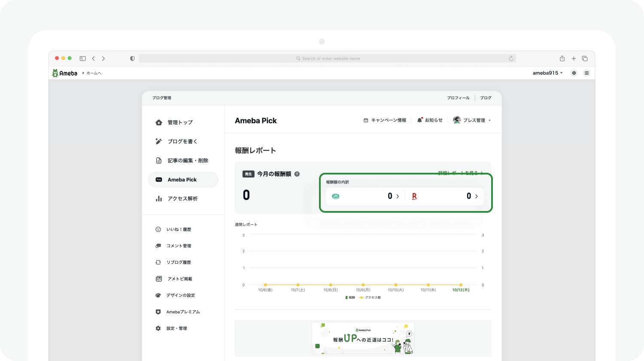Expand the ameba915 account dropdown
This screenshot has height=361, width=644.
547,73
